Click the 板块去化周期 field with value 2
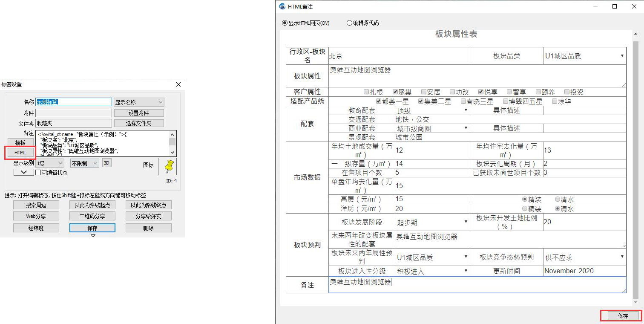Image resolution: width=644 pixels, height=324 pixels. [x=585, y=164]
